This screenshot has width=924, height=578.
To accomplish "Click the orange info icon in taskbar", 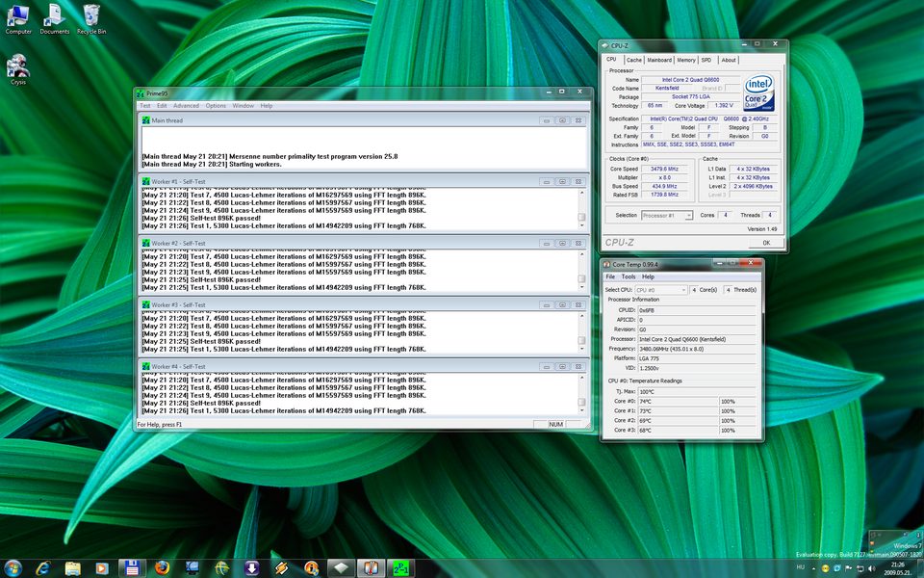I will pyautogui.click(x=311, y=568).
